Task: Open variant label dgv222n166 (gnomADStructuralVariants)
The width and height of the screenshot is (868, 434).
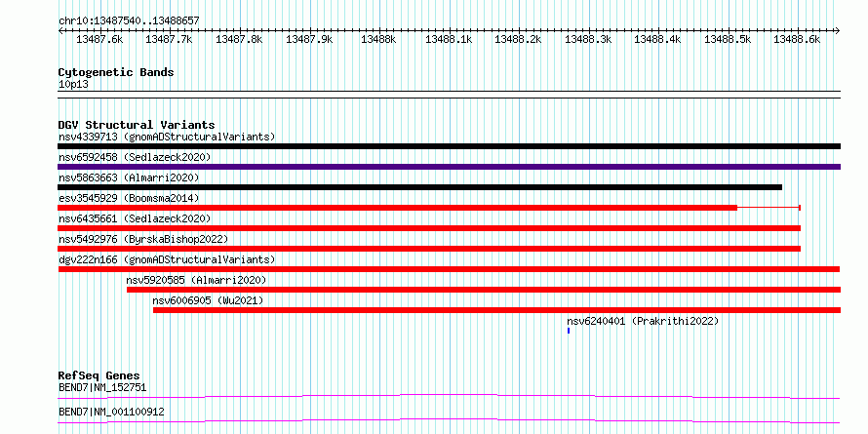Action: (167, 259)
